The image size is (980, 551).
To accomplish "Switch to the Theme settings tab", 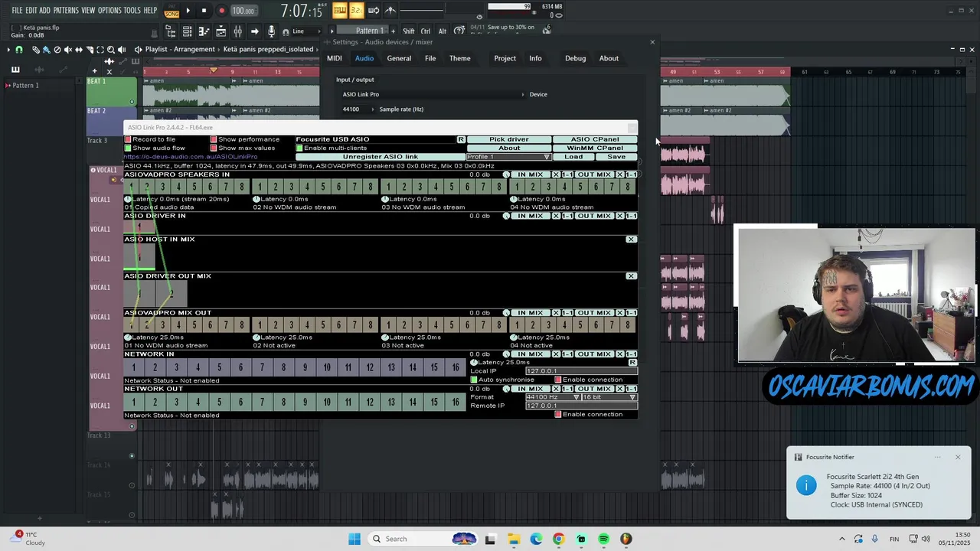I will pos(459,58).
